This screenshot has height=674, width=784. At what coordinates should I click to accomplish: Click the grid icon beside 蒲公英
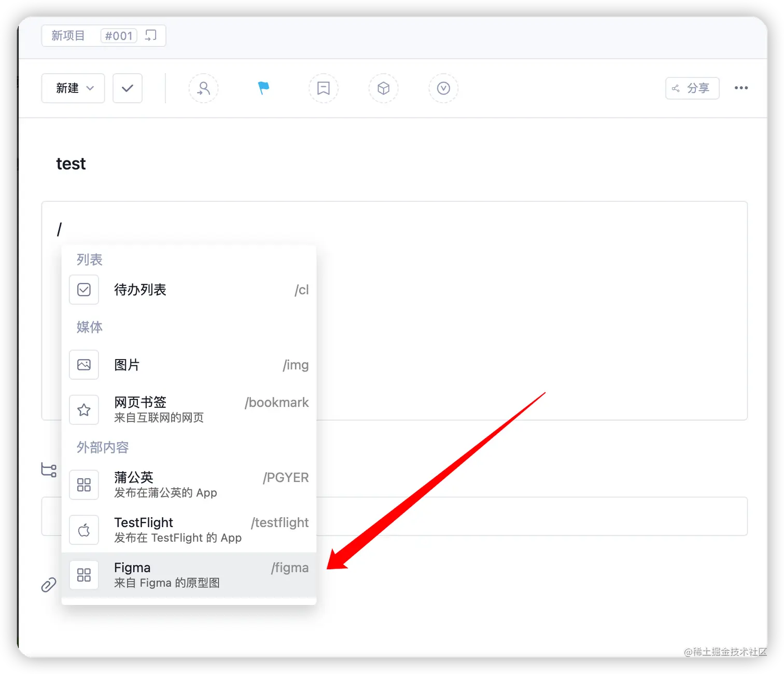point(84,485)
